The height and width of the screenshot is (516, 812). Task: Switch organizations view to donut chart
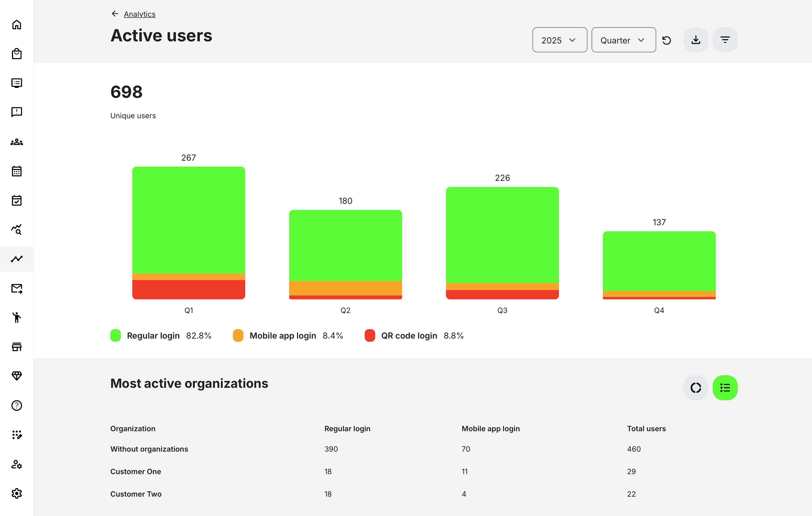click(x=695, y=388)
